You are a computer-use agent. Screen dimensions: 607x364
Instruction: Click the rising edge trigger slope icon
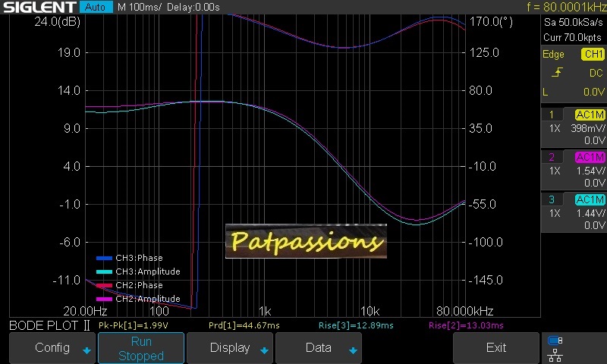tap(557, 73)
